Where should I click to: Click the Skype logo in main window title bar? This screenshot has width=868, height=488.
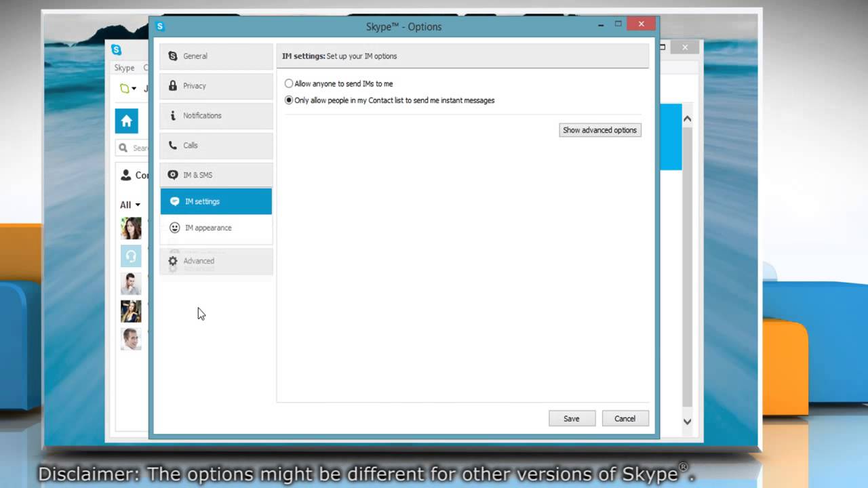point(116,49)
